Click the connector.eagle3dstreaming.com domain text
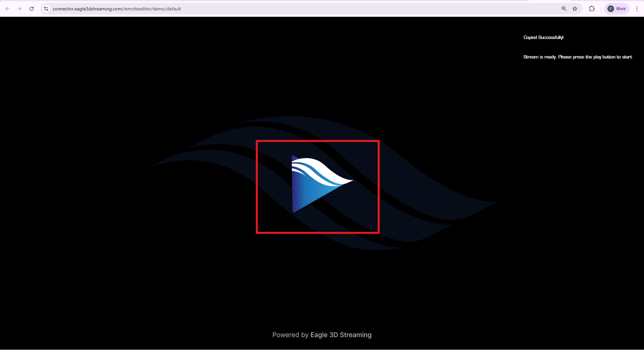This screenshot has width=644, height=350. (x=87, y=9)
